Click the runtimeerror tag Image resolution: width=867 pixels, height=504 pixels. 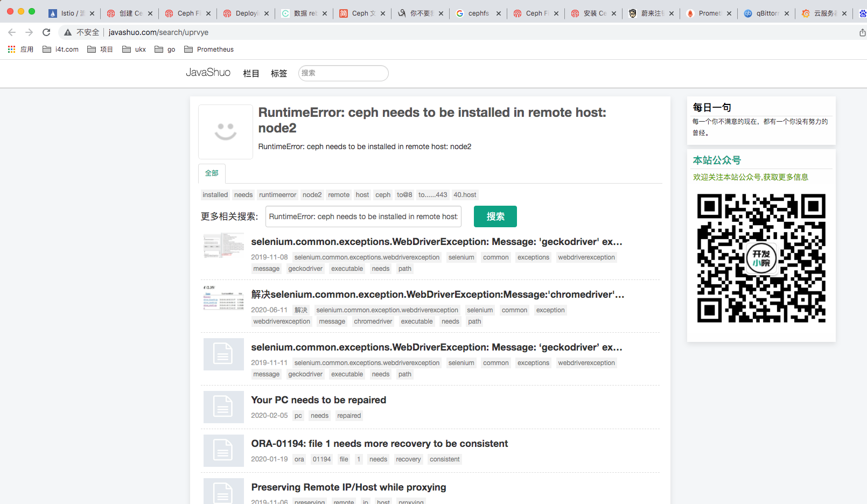[x=277, y=195]
